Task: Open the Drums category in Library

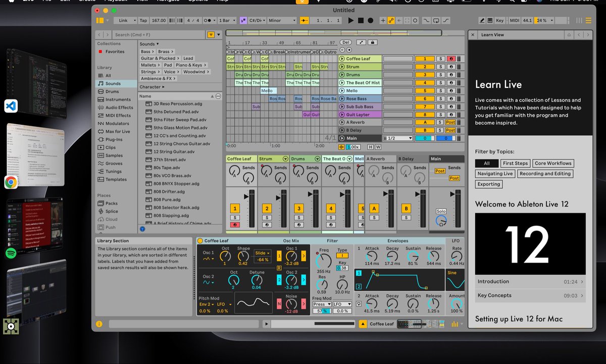Action: (112, 91)
